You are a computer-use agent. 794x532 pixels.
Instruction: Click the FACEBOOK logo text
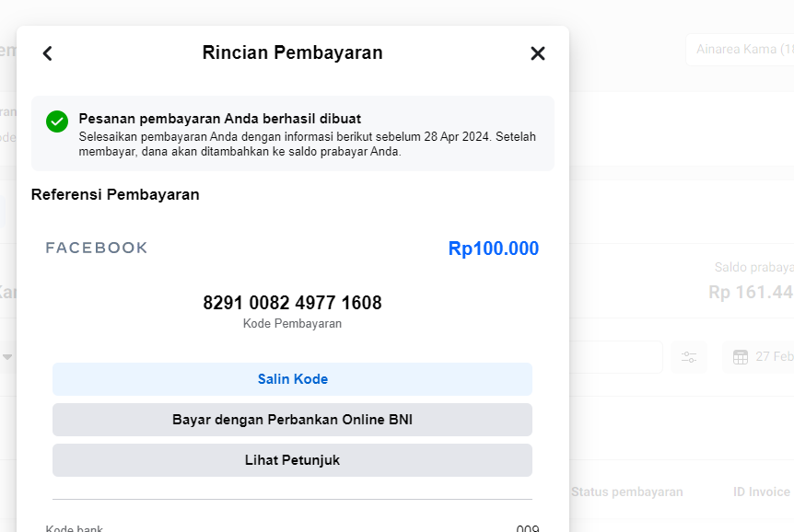pyautogui.click(x=97, y=248)
